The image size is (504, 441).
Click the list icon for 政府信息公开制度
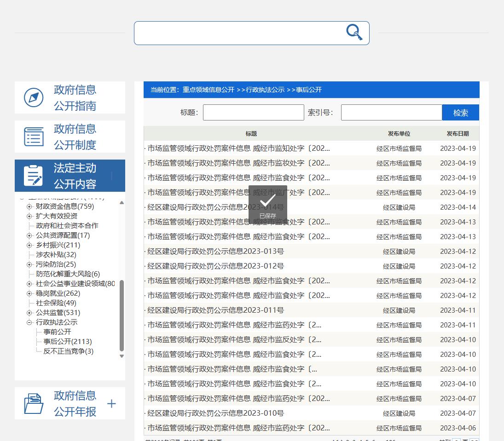34,137
